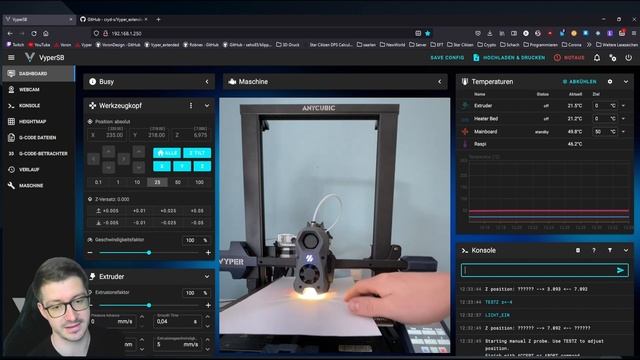Open Heightmap page in sidebar
Screen dimensions: 640x360
(x=38, y=122)
